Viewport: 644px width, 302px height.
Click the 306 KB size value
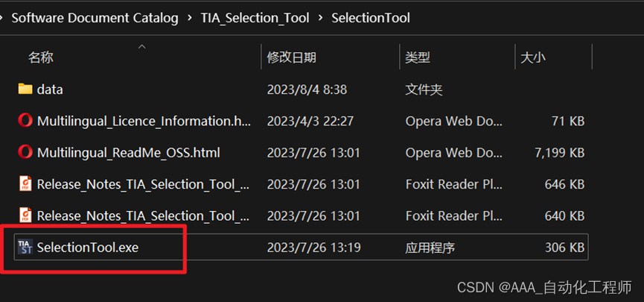coord(565,248)
